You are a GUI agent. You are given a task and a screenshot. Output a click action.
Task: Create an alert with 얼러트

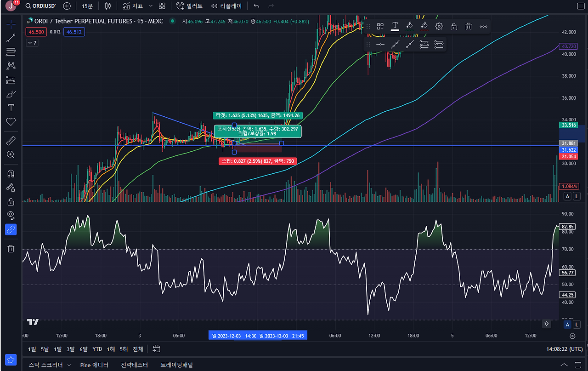189,6
